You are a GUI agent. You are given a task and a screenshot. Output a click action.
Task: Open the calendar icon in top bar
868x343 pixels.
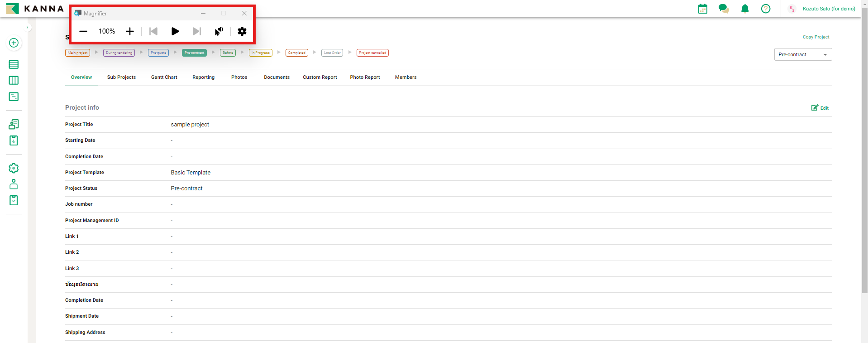tap(702, 9)
